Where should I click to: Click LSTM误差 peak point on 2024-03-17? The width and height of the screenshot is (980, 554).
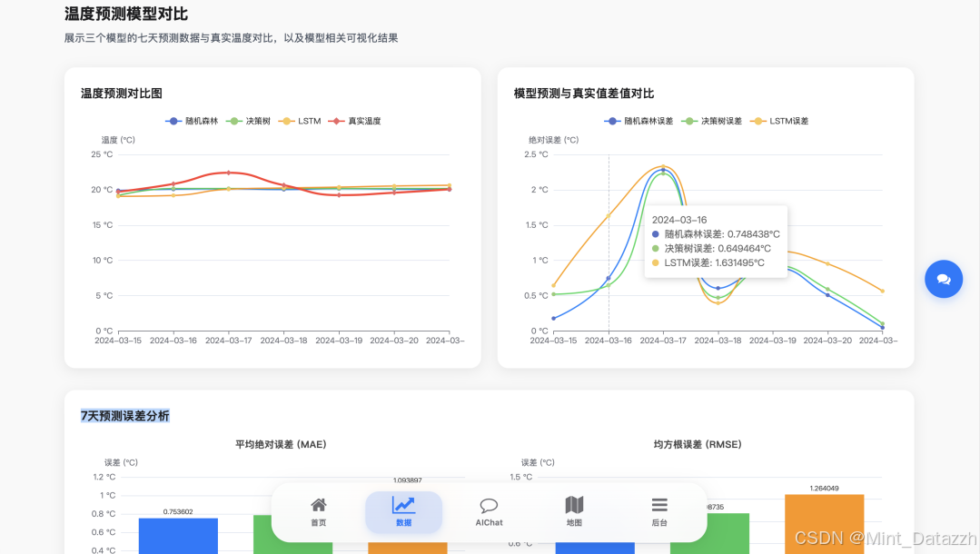tap(663, 166)
